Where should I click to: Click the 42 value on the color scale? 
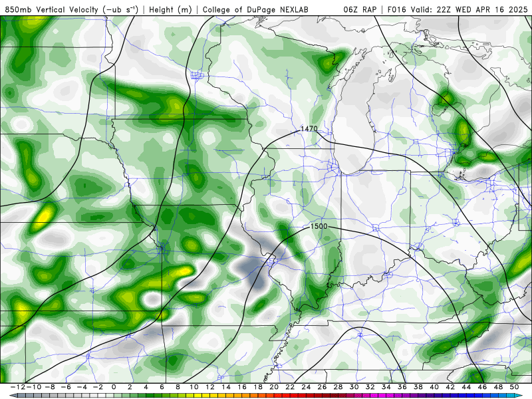pos(450,387)
